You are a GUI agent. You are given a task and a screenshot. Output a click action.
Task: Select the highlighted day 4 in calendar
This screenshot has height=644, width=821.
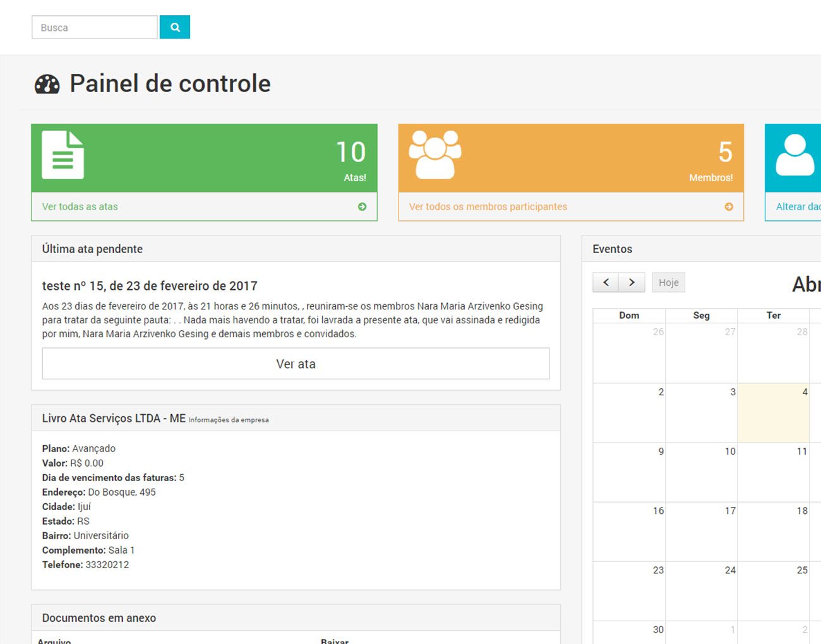[774, 413]
